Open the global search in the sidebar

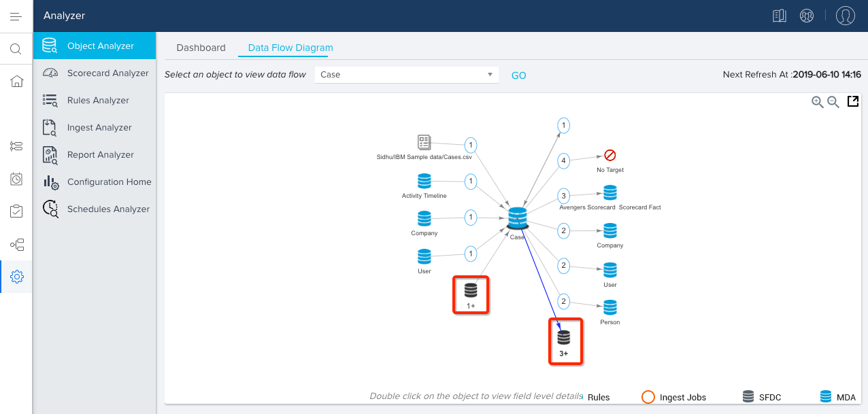pyautogui.click(x=16, y=48)
